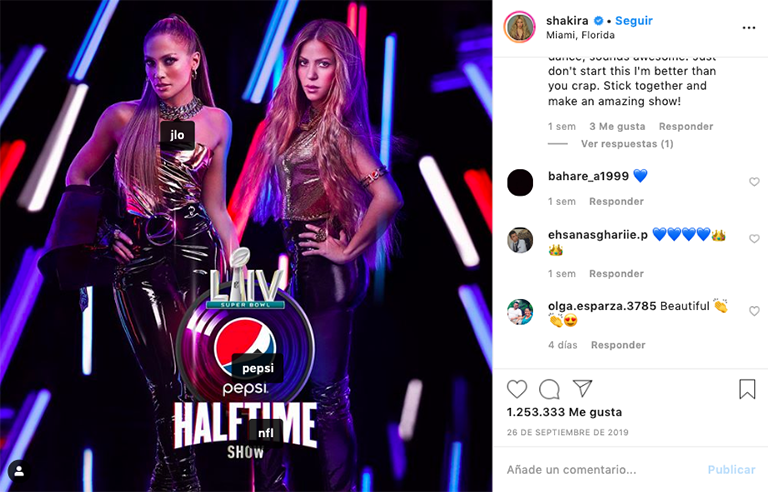Image resolution: width=768 pixels, height=492 pixels.
Task: Click the comment input field
Action: [x=602, y=469]
